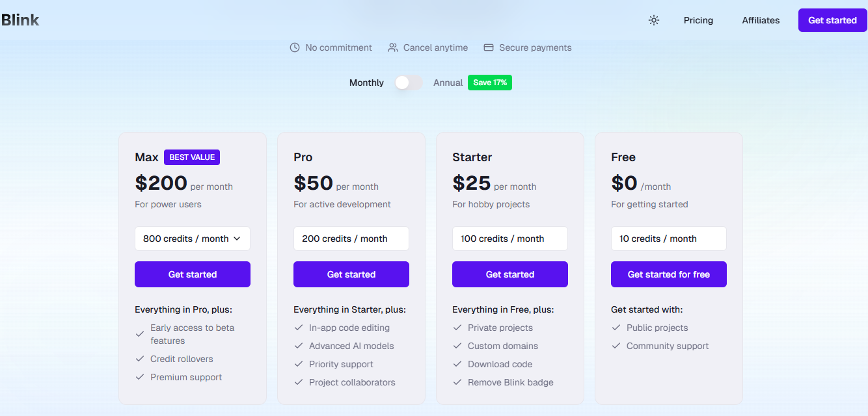Open the Starter 100 credits selector
Screen dimensions: 868x416
509,239
